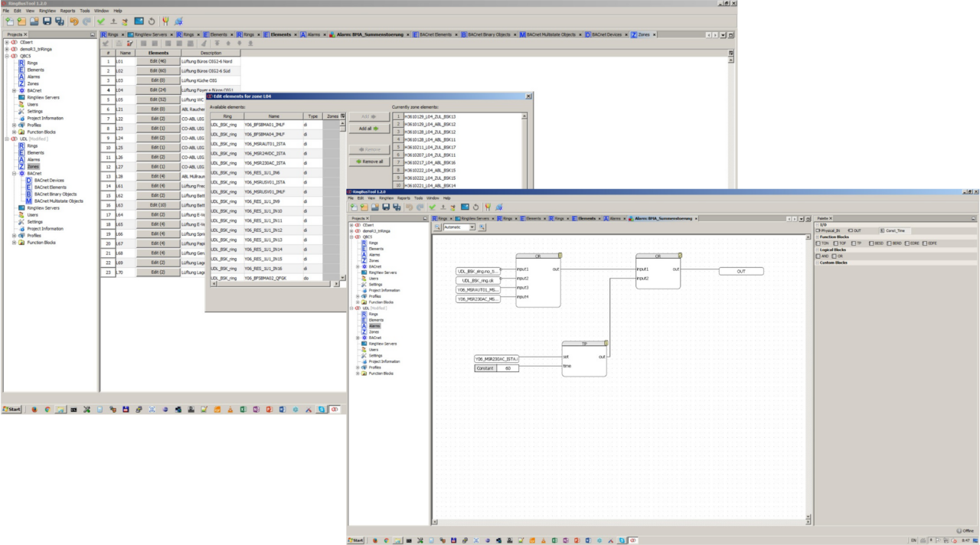Click the Save All icon in the top toolbar
This screenshot has width=980, height=545.
tap(60, 21)
